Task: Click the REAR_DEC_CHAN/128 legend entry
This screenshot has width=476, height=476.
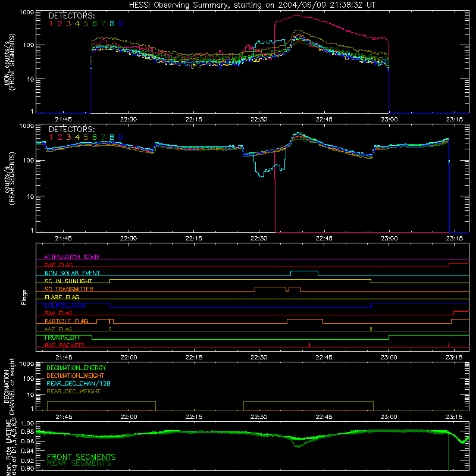Action: click(79, 383)
